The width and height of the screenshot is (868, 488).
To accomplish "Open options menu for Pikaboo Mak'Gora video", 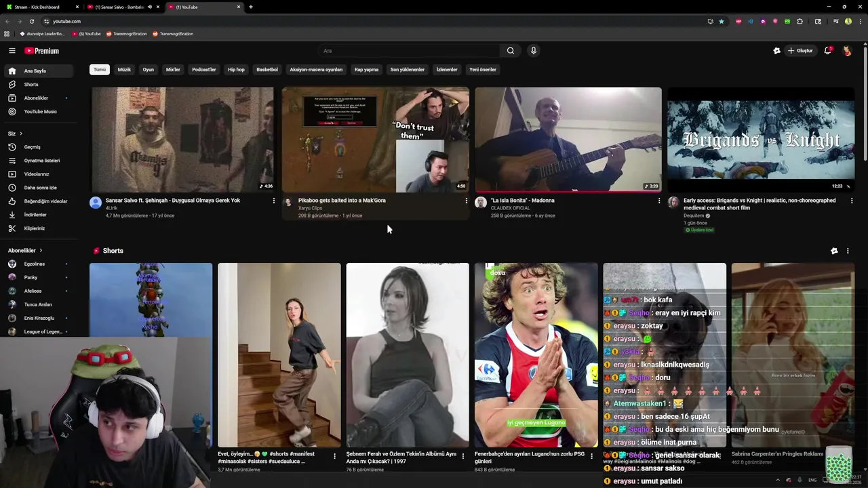I will click(x=466, y=201).
